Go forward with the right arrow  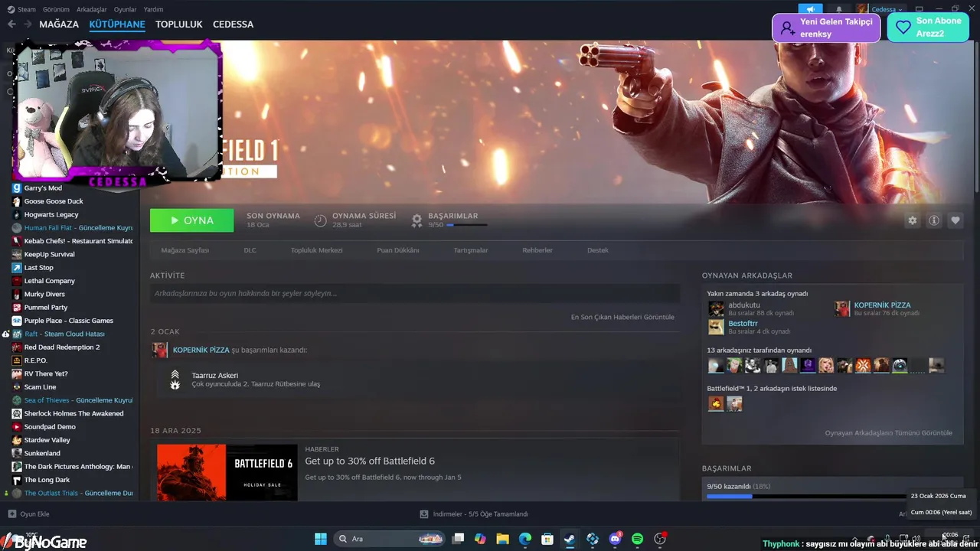[x=28, y=24]
